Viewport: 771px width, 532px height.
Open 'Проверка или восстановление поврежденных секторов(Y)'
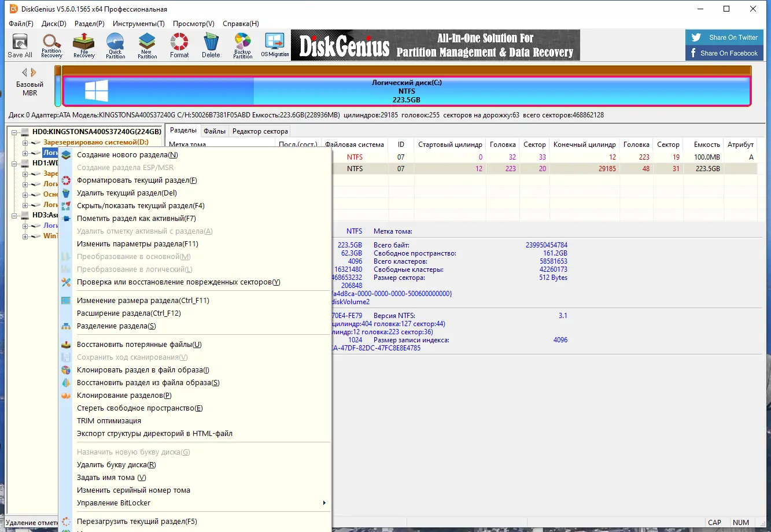point(195,282)
